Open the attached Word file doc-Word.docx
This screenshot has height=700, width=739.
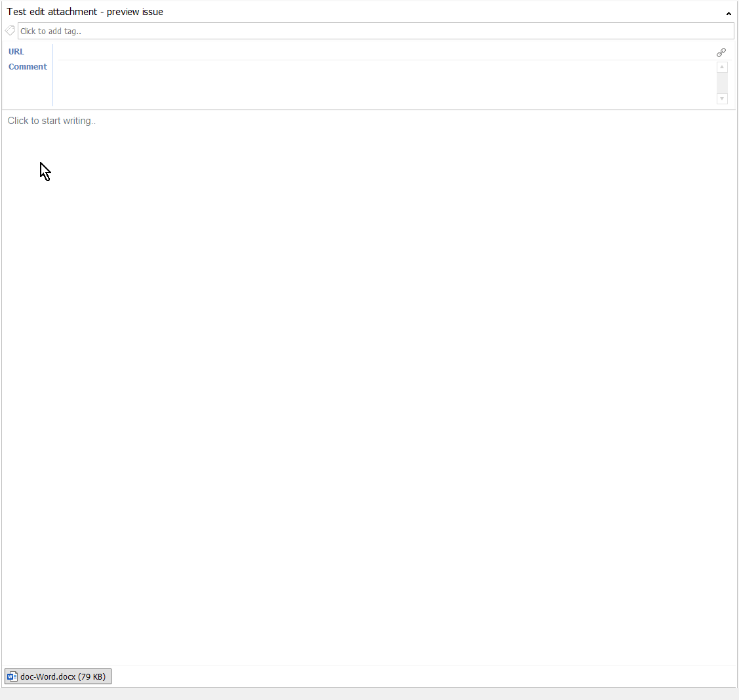click(57, 676)
